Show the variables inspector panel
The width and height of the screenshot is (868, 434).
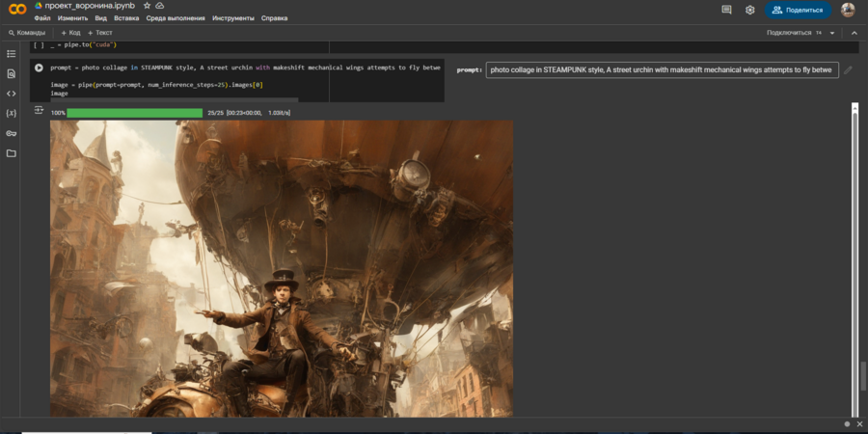(12, 113)
